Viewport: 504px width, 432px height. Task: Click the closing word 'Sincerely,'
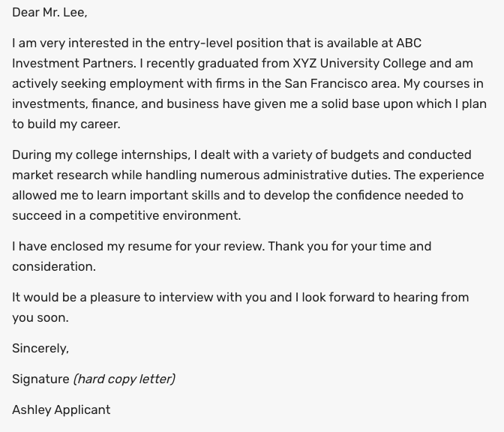click(40, 349)
